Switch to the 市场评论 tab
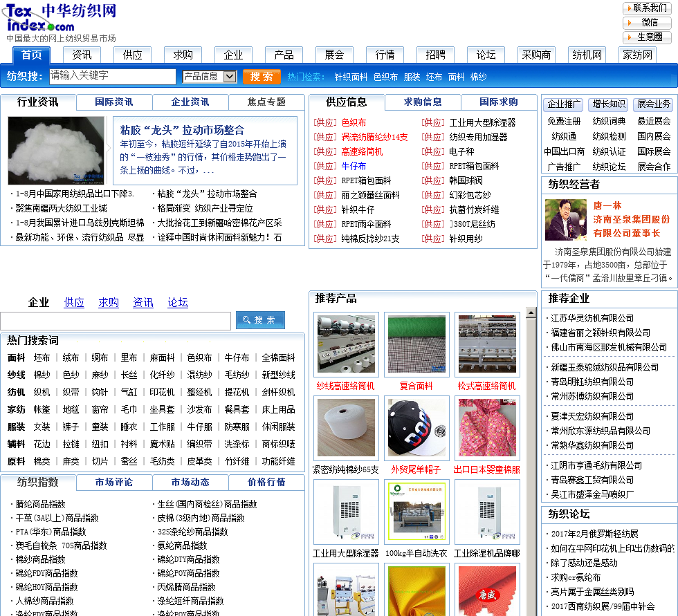The width and height of the screenshot is (678, 616). (x=114, y=482)
